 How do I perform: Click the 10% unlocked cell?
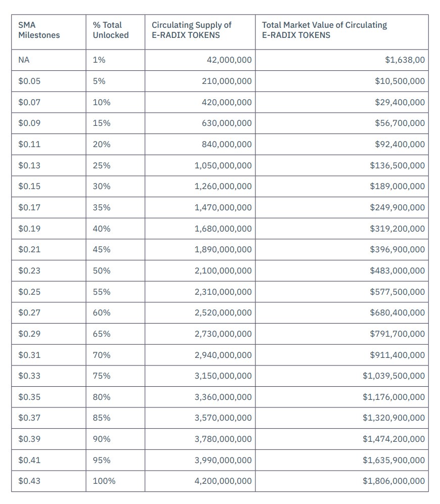point(115,102)
